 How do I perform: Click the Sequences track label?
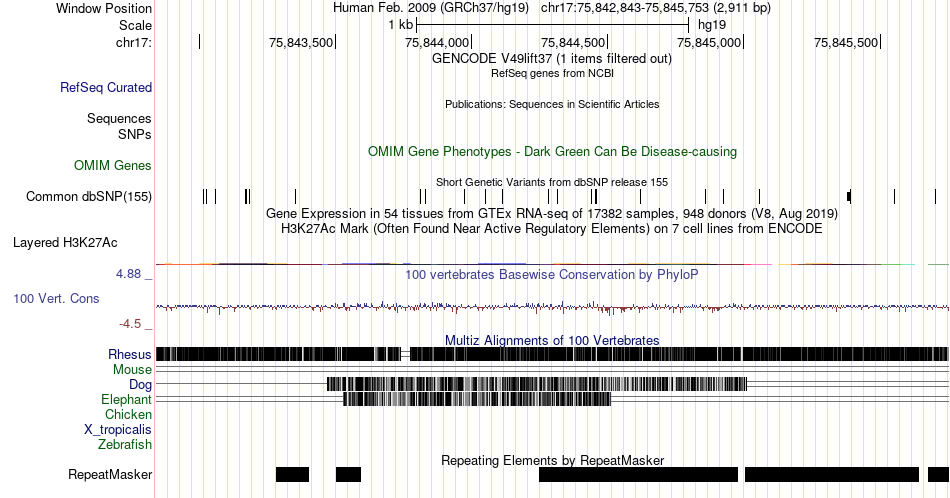[119, 118]
